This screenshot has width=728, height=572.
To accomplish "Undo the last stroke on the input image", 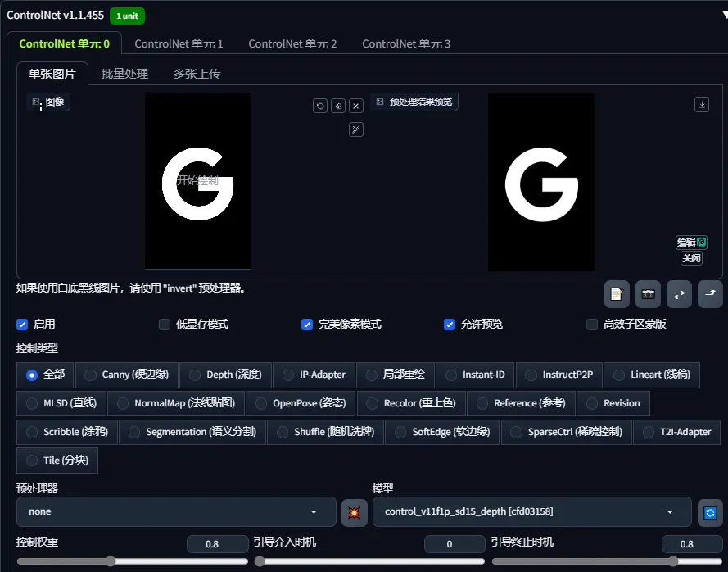I will (320, 106).
